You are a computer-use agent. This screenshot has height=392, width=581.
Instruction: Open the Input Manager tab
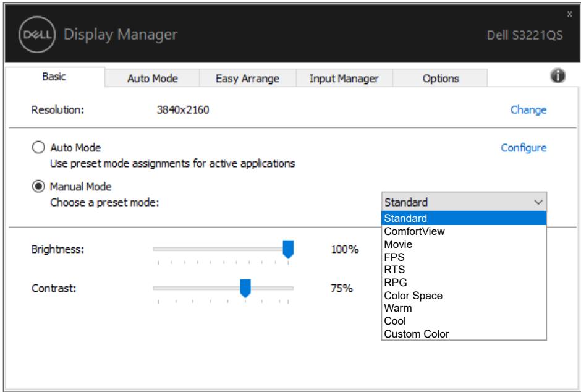click(344, 79)
